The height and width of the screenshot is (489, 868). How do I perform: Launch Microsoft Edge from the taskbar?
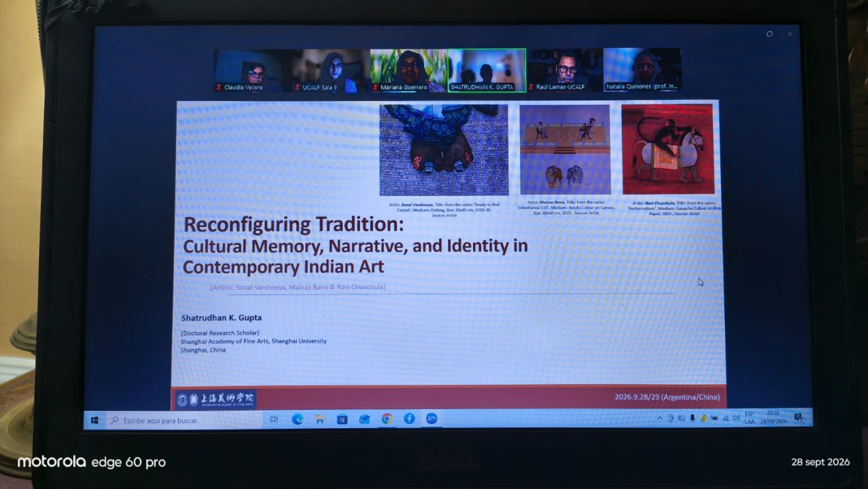coord(297,419)
